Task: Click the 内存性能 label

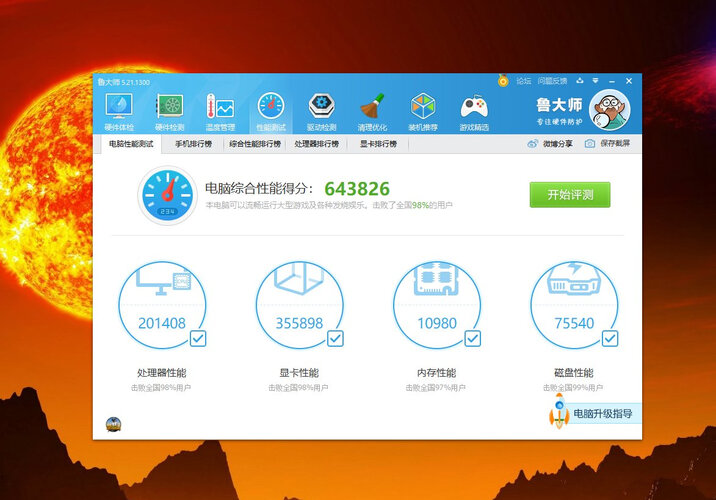Action: click(437, 373)
